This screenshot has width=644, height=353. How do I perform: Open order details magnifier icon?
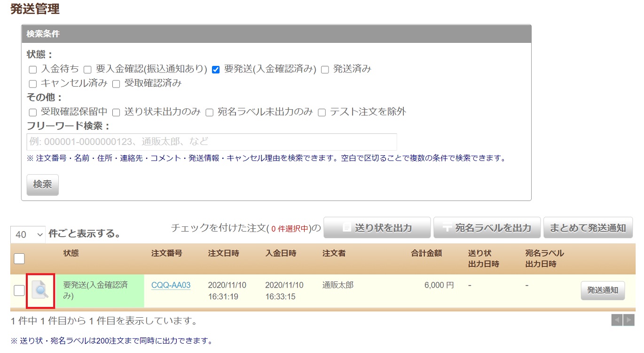click(40, 291)
